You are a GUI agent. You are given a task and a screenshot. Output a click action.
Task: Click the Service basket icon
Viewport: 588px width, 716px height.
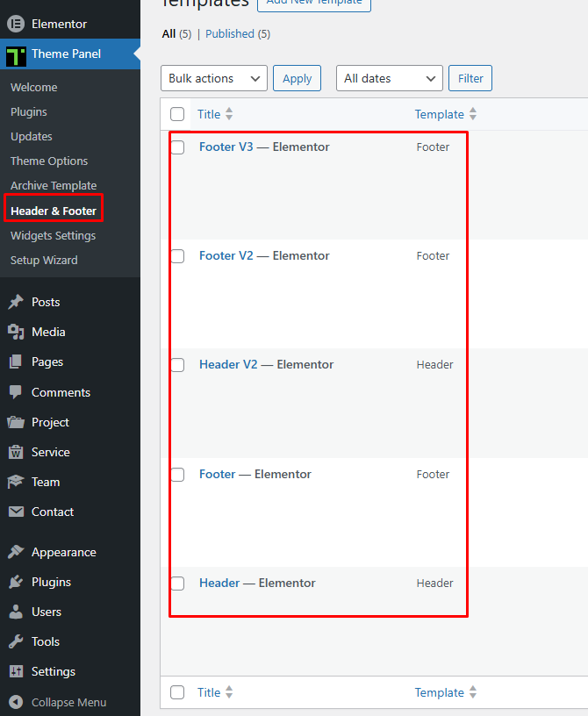(16, 452)
